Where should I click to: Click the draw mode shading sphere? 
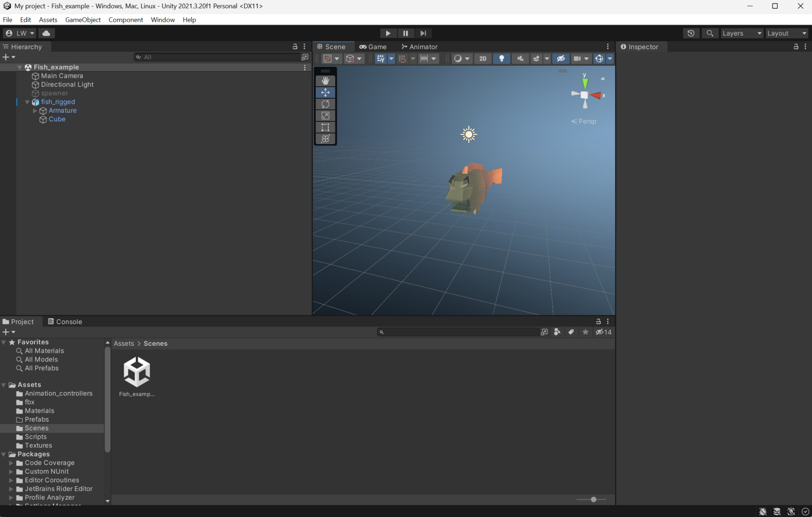458,59
